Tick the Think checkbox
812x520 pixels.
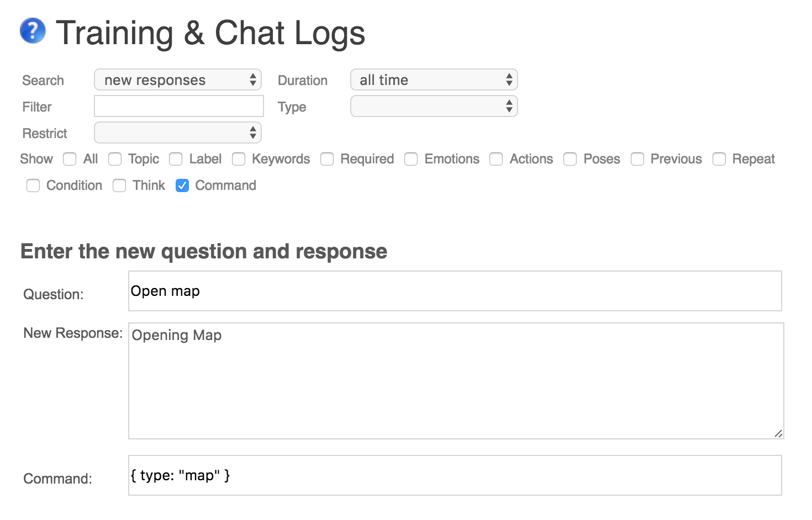tap(119, 185)
